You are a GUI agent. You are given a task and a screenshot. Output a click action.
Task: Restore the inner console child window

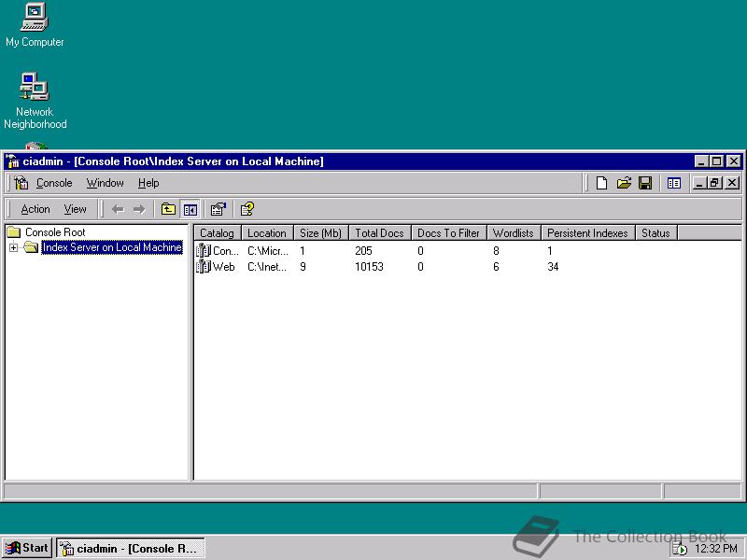tap(715, 183)
